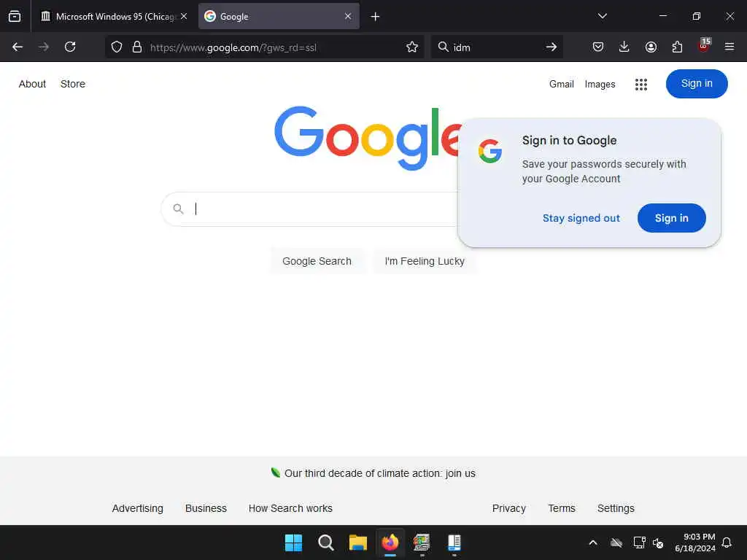Click the Google Search button
Viewport: 747px width, 560px height.
tap(317, 261)
